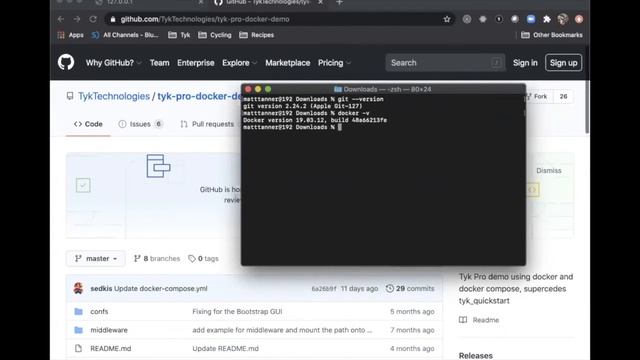
Task: Click the Terminal window scrollbar
Action: 524,105
